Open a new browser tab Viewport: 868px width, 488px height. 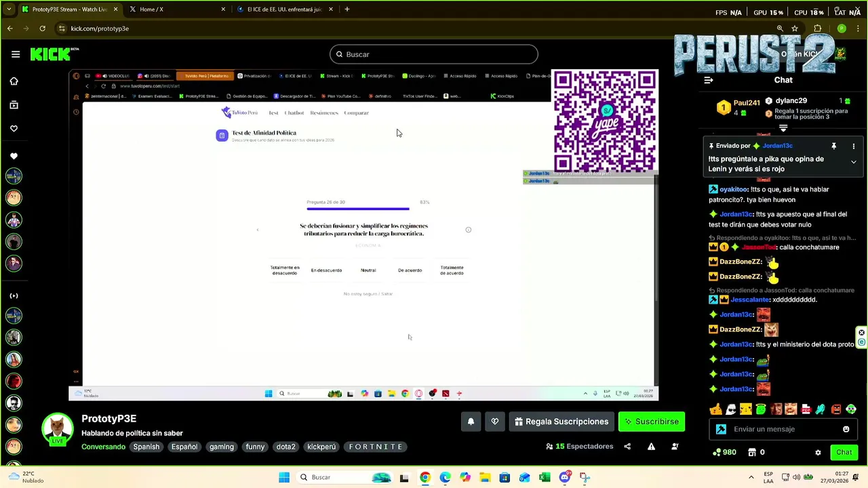click(x=347, y=9)
